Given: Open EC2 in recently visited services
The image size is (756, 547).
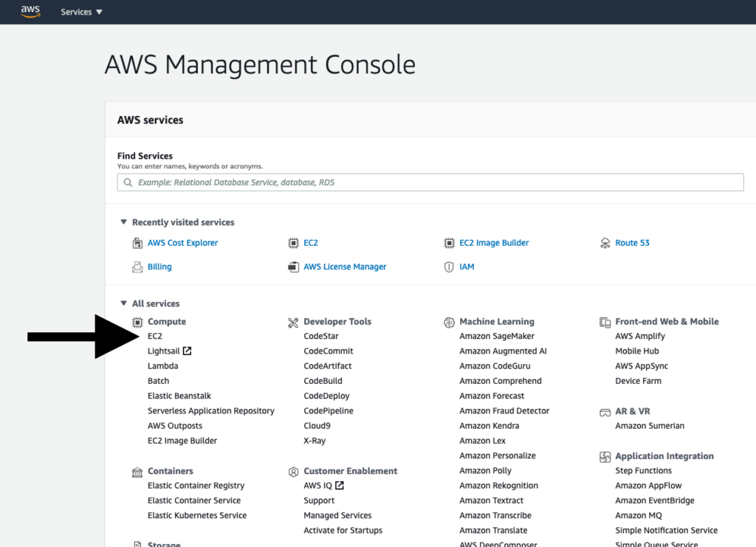Looking at the screenshot, I should (x=311, y=243).
